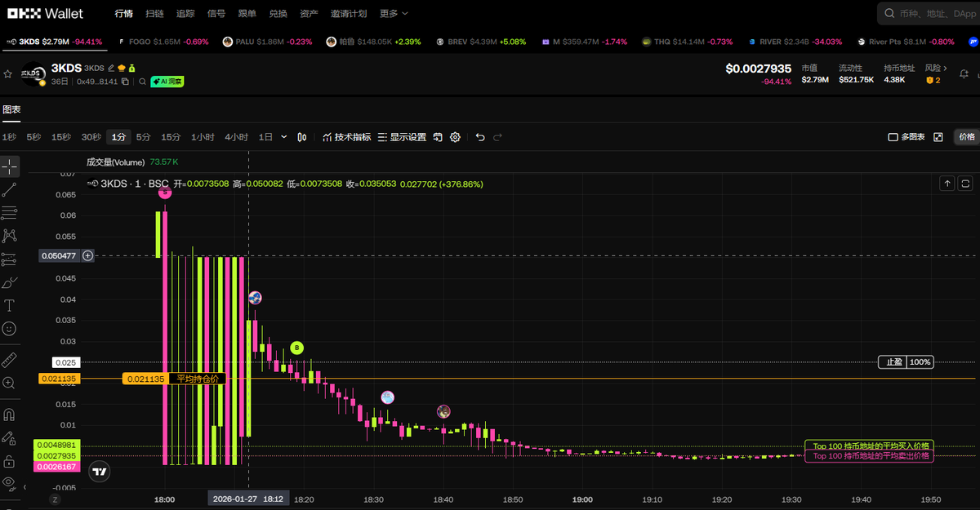The height and width of the screenshot is (510, 980).
Task: Open 行情 market menu
Action: pyautogui.click(x=124, y=14)
